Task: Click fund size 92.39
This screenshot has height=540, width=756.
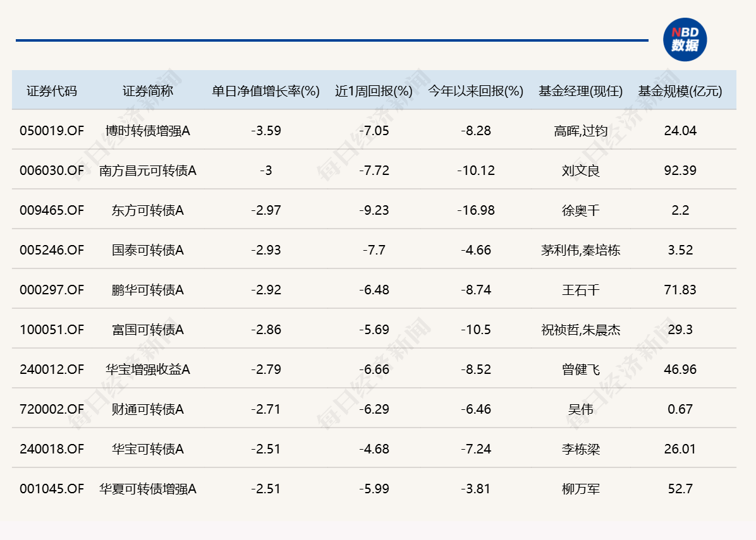Action: [680, 171]
